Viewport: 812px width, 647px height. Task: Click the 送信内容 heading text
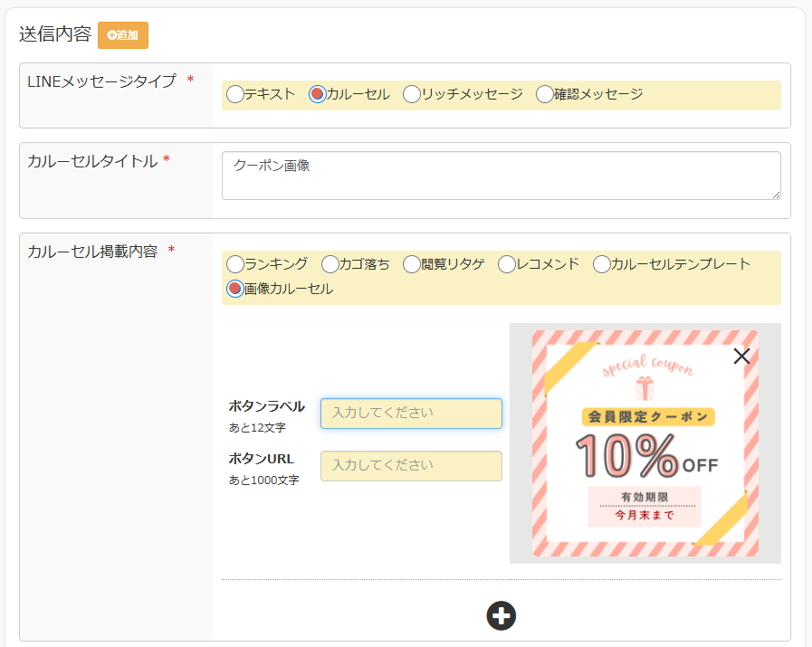[55, 34]
